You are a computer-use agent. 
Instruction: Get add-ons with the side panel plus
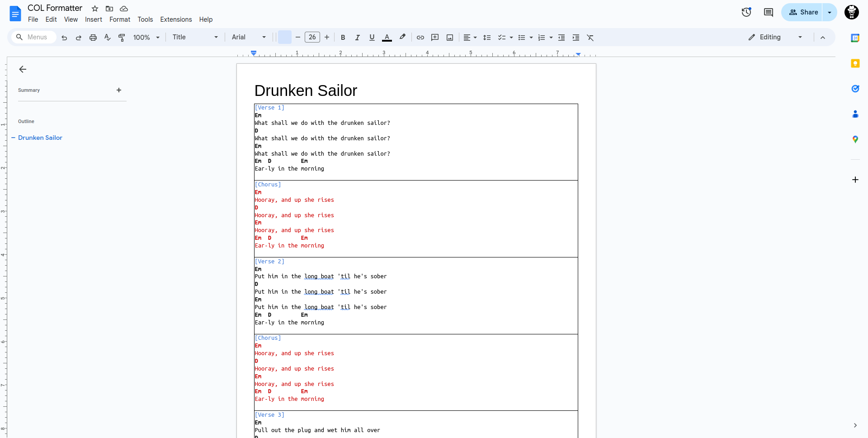[855, 180]
